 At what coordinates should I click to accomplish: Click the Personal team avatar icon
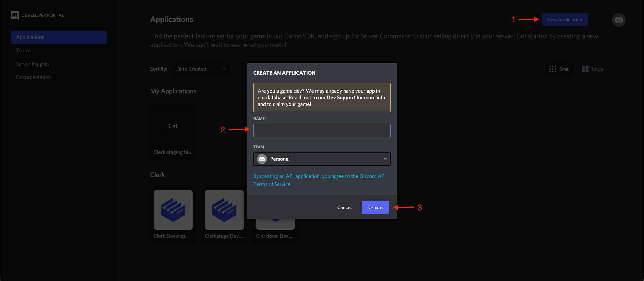(262, 159)
